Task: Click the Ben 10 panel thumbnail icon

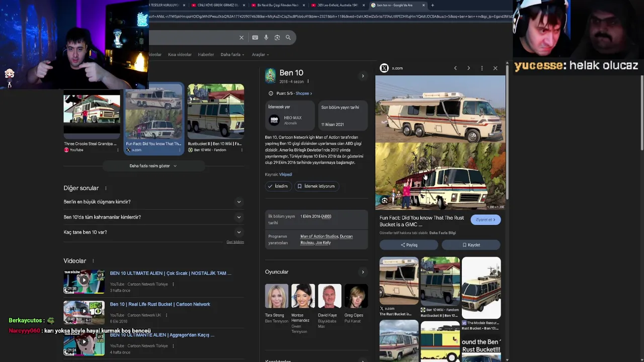Action: coord(271,76)
